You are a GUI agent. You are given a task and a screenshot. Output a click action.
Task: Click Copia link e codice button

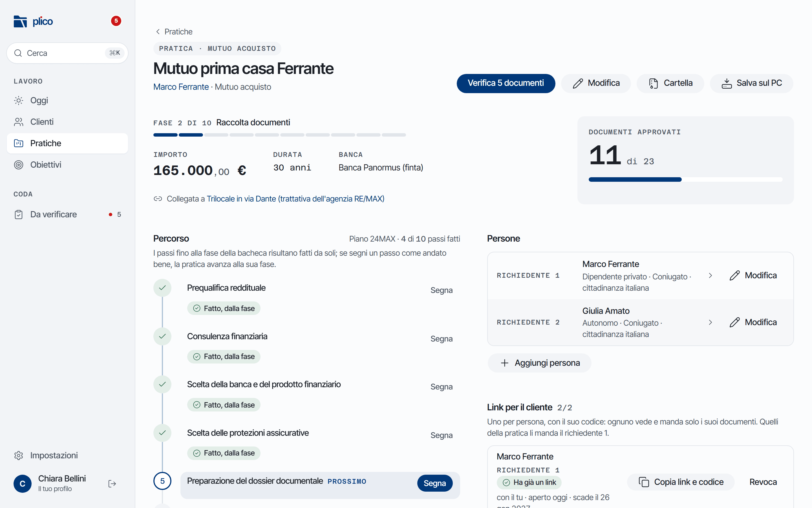point(681,482)
